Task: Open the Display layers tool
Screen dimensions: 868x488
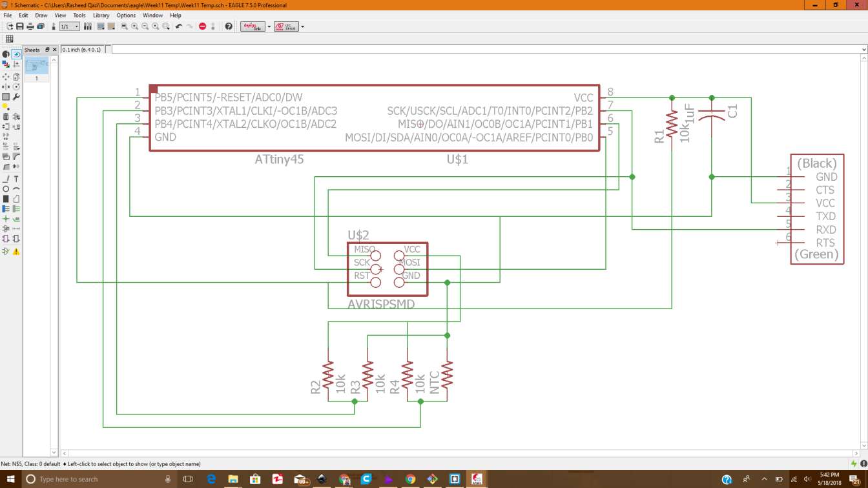Action: (x=6, y=63)
